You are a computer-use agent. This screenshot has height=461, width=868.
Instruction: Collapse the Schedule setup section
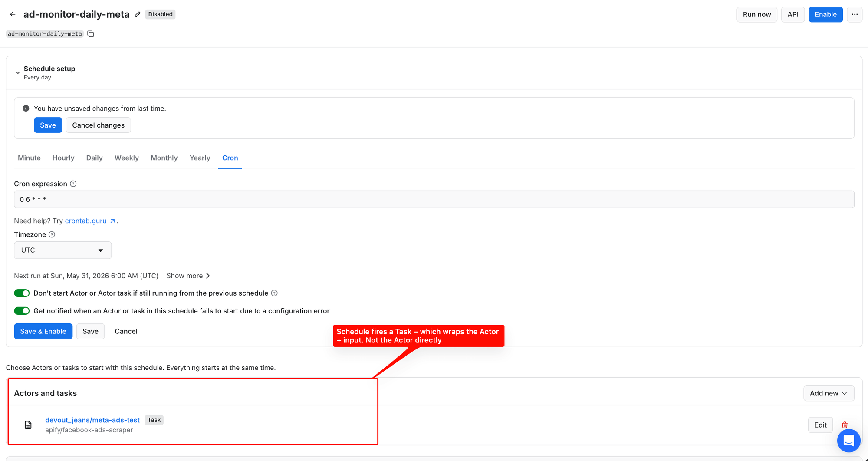[x=18, y=72]
